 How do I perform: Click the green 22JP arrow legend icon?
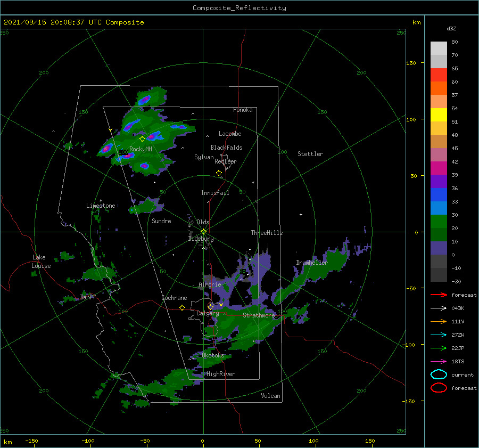pos(439,348)
